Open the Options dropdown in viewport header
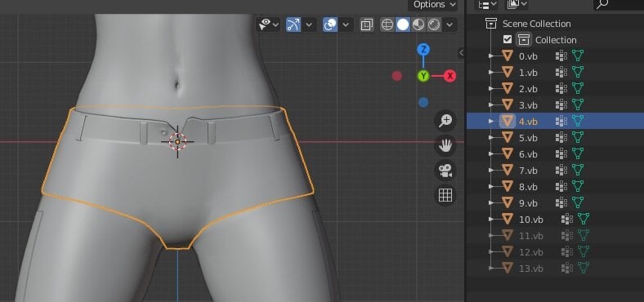This screenshot has width=644, height=302. click(x=434, y=5)
